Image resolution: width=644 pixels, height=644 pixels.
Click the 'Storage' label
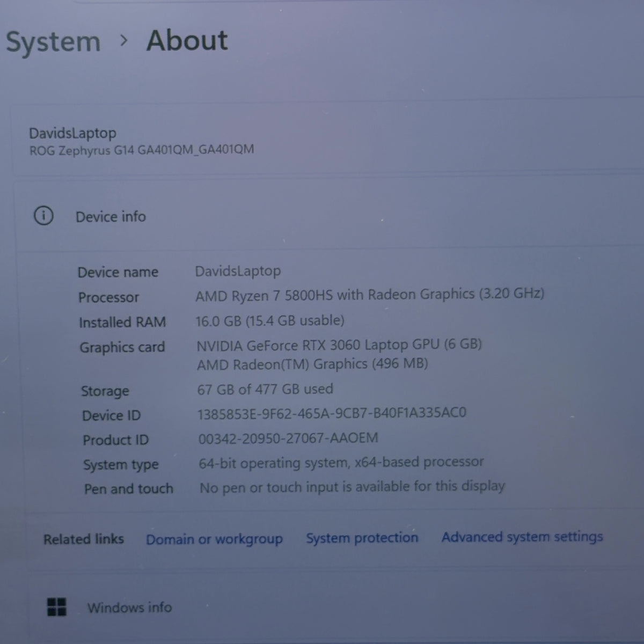105,391
